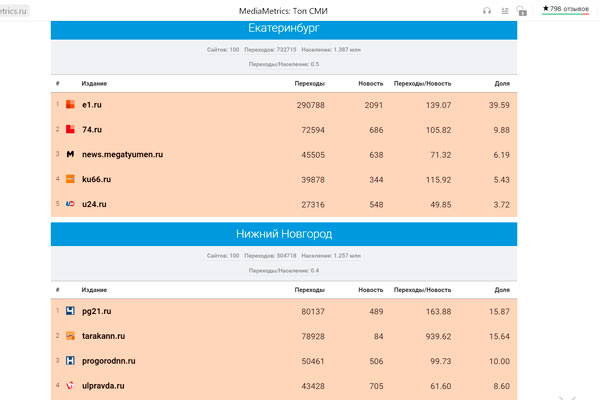600x400 pixels.
Task: Open the e1.ru link
Action: 91,105
